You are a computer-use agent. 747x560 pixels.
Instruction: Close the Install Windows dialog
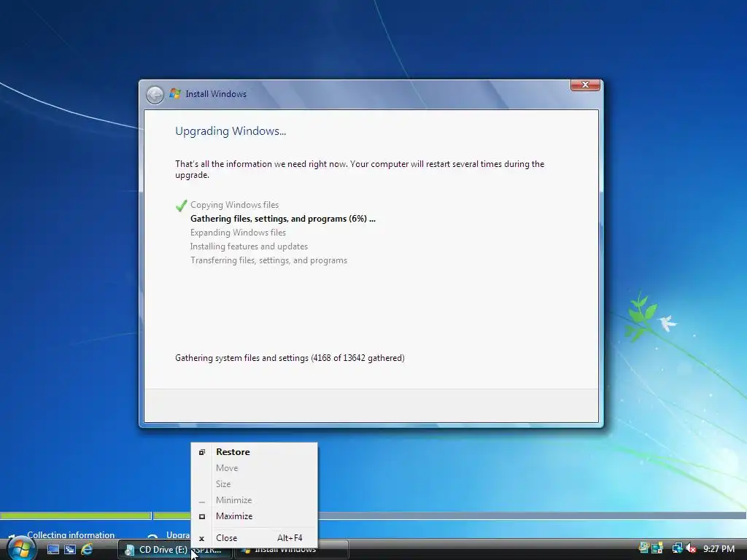[585, 85]
